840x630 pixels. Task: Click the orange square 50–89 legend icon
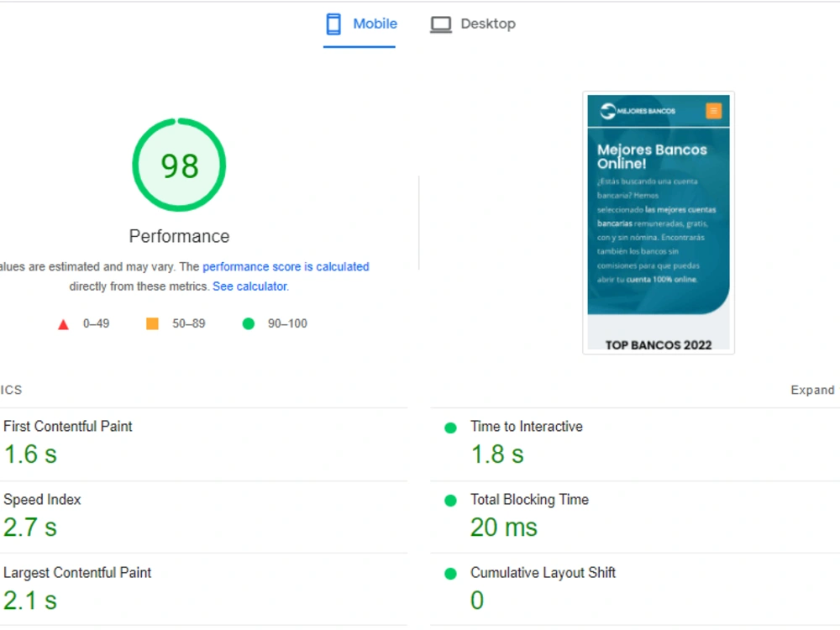152,323
